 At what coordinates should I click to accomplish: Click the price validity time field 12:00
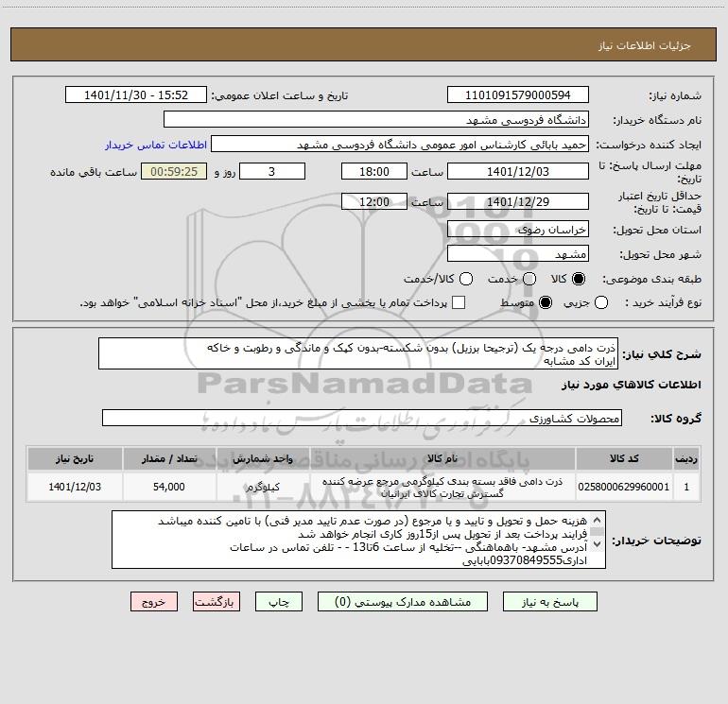coord(374,202)
